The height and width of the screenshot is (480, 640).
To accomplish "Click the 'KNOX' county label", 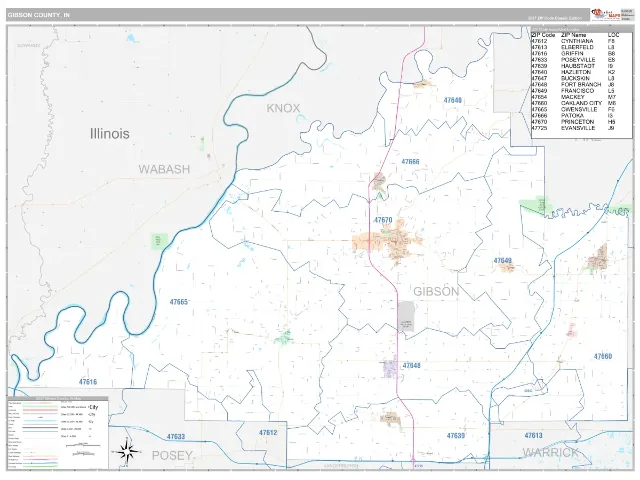I will point(283,108).
